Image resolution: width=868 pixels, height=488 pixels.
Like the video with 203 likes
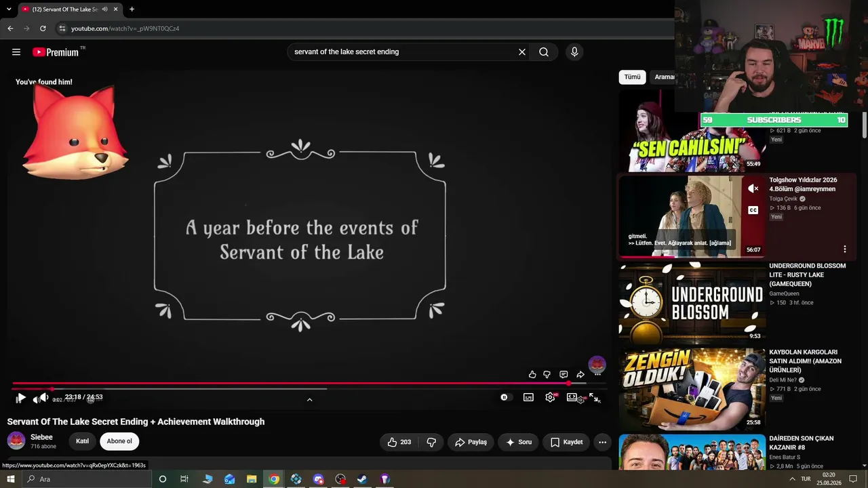399,442
